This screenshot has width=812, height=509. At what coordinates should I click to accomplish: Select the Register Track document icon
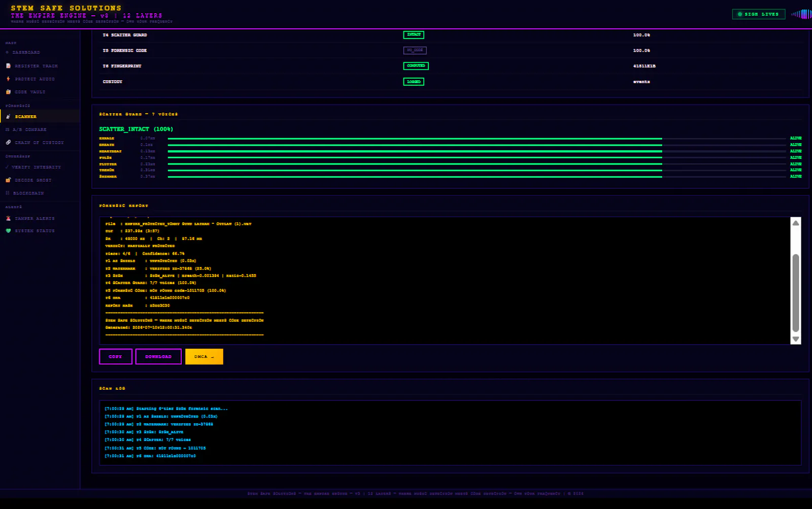(x=8, y=66)
